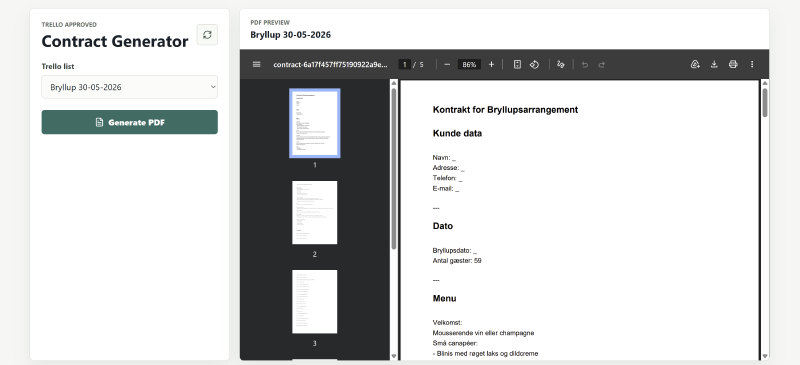
Task: Click the page number input field
Action: (x=405, y=64)
